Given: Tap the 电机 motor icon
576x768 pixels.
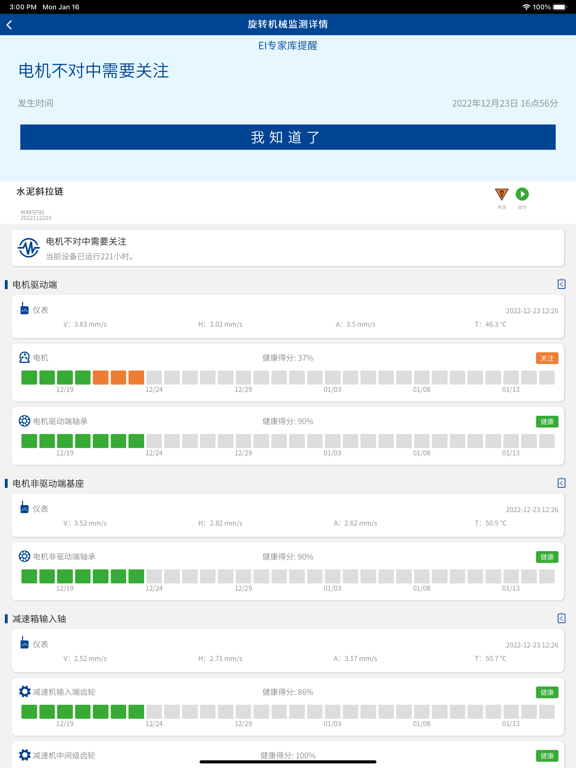Looking at the screenshot, I should (24, 358).
